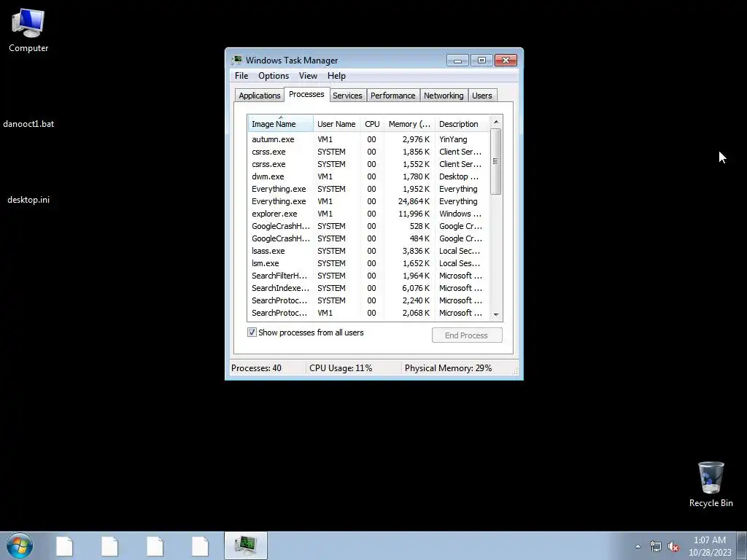Select SearchProtoc... run by SYSTEM
Image resolution: width=747 pixels, height=560 pixels.
click(368, 300)
